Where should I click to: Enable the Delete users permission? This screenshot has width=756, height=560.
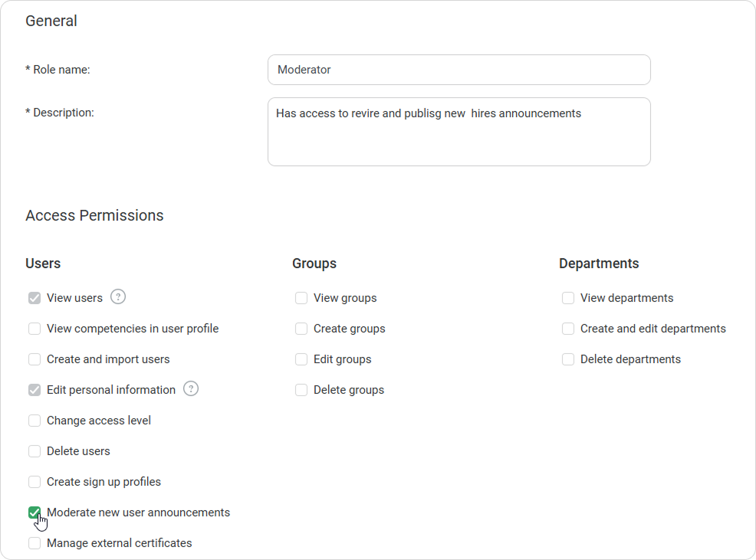tap(35, 451)
